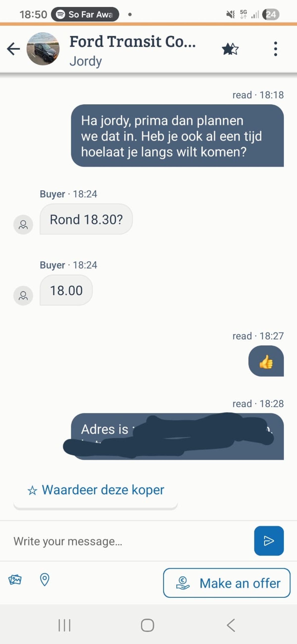The image size is (297, 644).
Task: Tap buyer avatar next to Rond 18.30?
Action: point(23,224)
